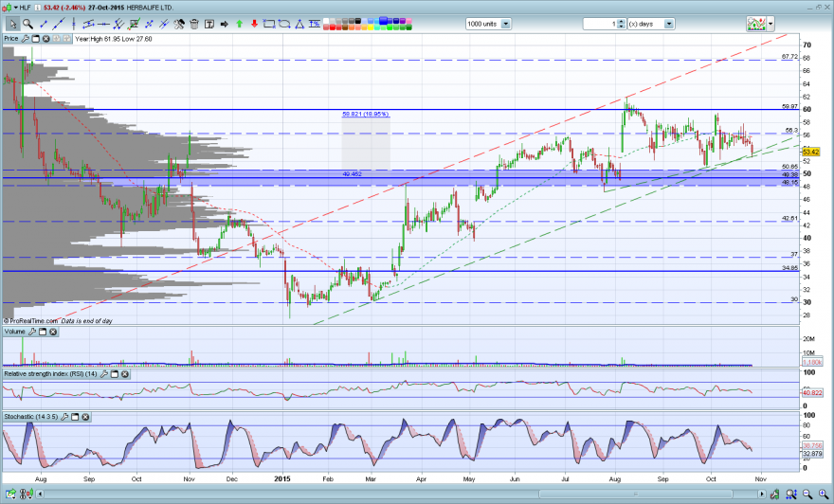The image size is (834, 504).
Task: Select the horizontal line tool
Action: click(x=103, y=24)
